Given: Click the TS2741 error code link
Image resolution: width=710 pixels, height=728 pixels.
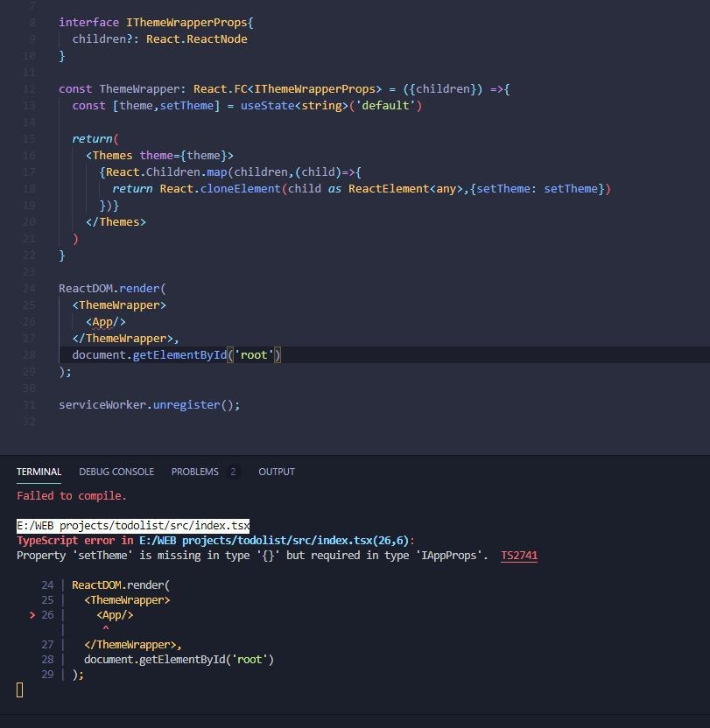Looking at the screenshot, I should (x=519, y=556).
